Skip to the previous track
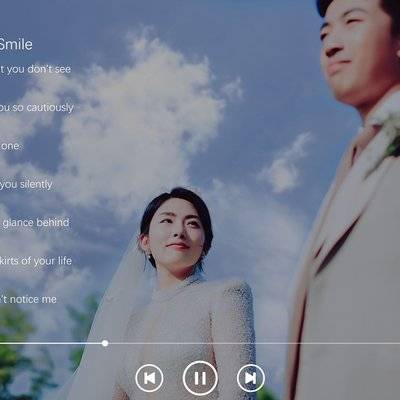Image resolution: width=400 pixels, height=400 pixels. point(149,378)
